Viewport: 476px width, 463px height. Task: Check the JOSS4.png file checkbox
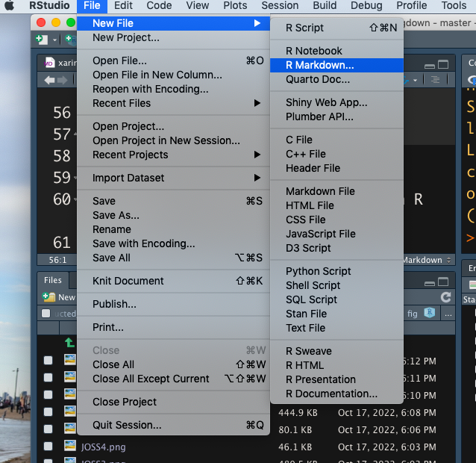(x=48, y=446)
